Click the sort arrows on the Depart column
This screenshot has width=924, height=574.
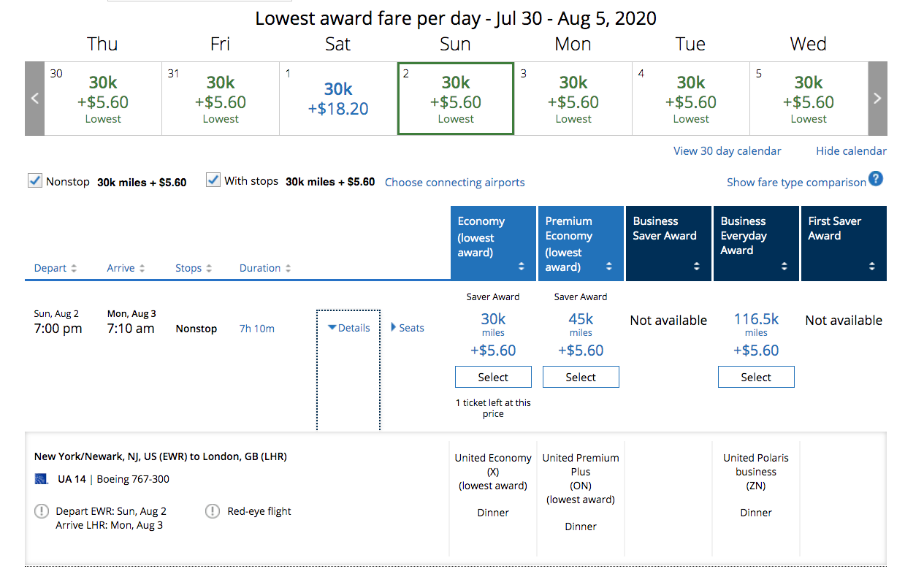pos(73,267)
